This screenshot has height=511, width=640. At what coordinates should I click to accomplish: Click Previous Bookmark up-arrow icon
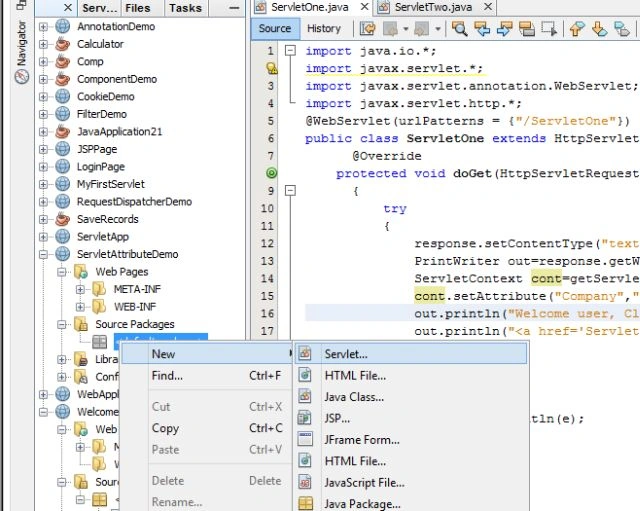point(577,29)
